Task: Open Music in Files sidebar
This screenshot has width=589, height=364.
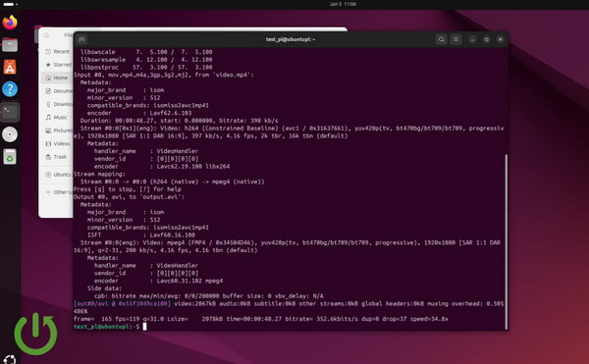Action: pos(58,117)
